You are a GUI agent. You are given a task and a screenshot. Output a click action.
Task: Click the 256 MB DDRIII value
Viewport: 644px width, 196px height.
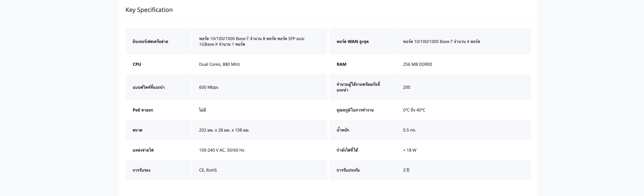tap(417, 64)
